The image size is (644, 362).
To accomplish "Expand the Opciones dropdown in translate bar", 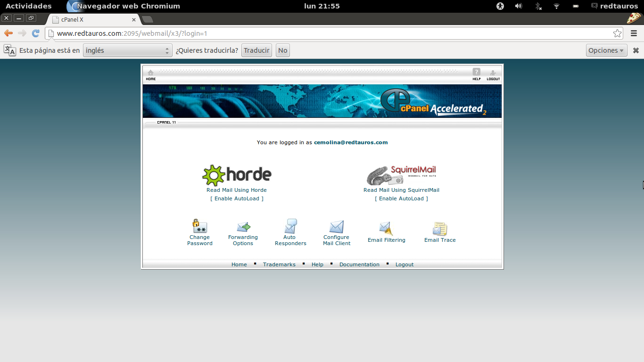I will pos(607,50).
